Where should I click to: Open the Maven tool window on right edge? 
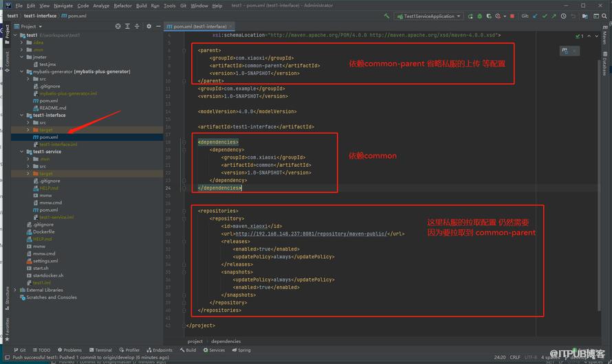tap(604, 35)
